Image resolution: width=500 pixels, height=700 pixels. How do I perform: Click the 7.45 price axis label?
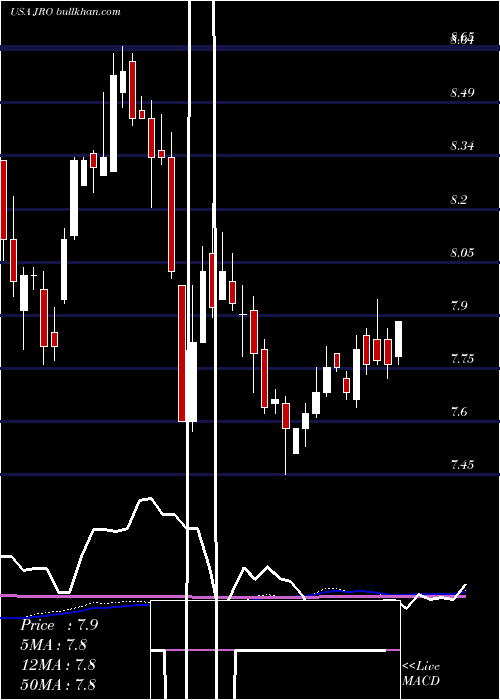click(x=462, y=465)
